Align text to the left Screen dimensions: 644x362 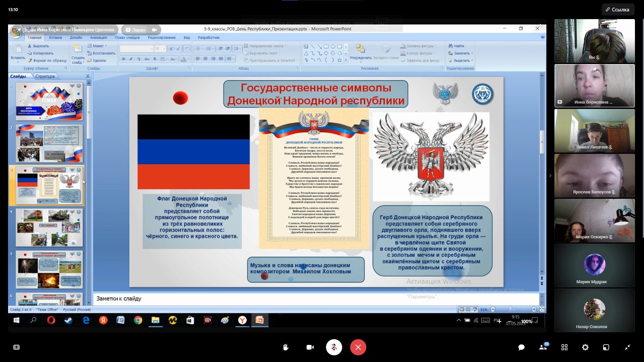point(198,59)
